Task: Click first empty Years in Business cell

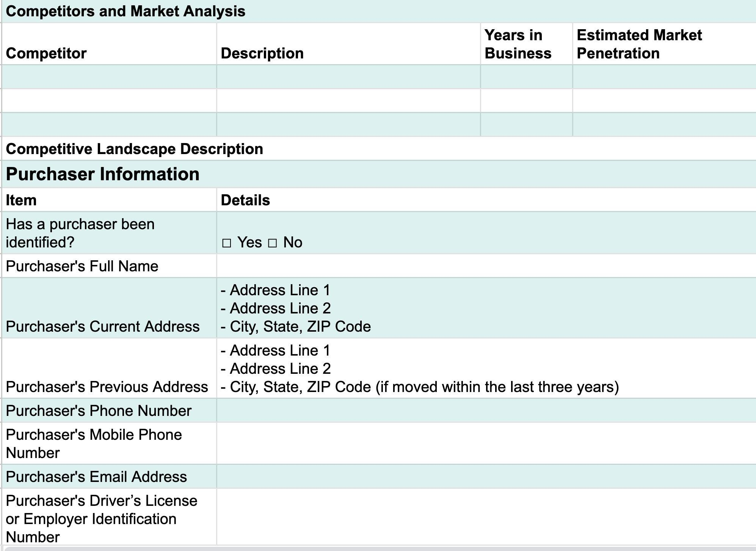Action: pyautogui.click(x=526, y=77)
